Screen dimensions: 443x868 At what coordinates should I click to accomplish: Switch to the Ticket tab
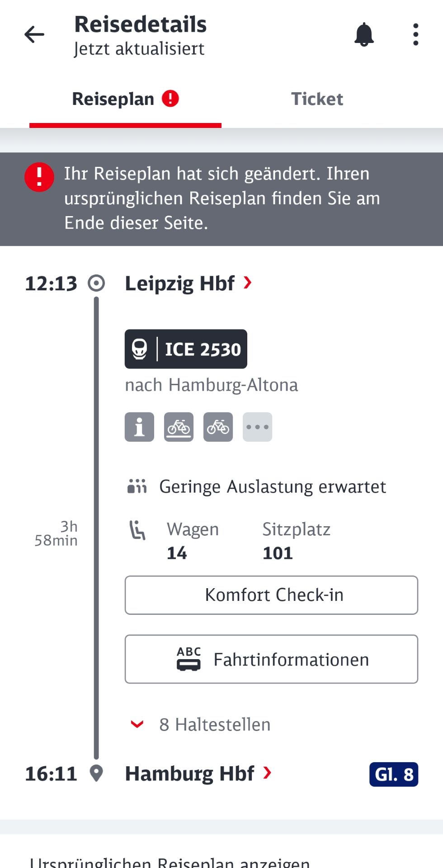[317, 99]
